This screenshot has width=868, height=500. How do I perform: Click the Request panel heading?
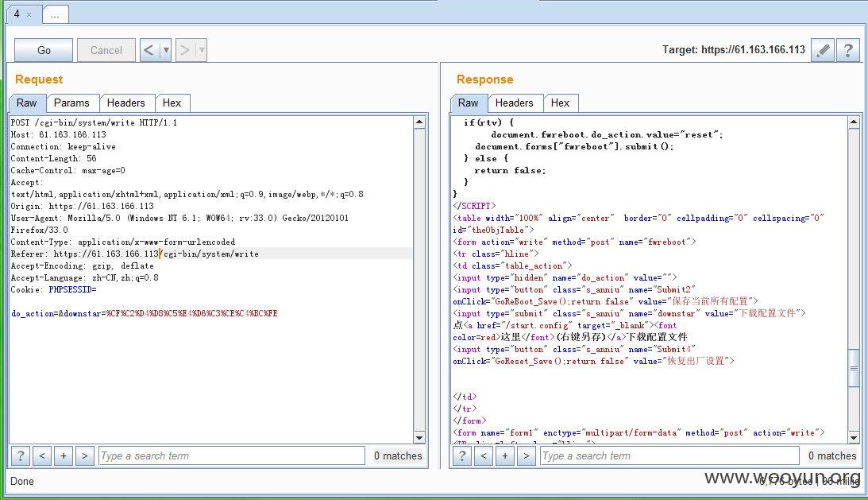coord(39,79)
